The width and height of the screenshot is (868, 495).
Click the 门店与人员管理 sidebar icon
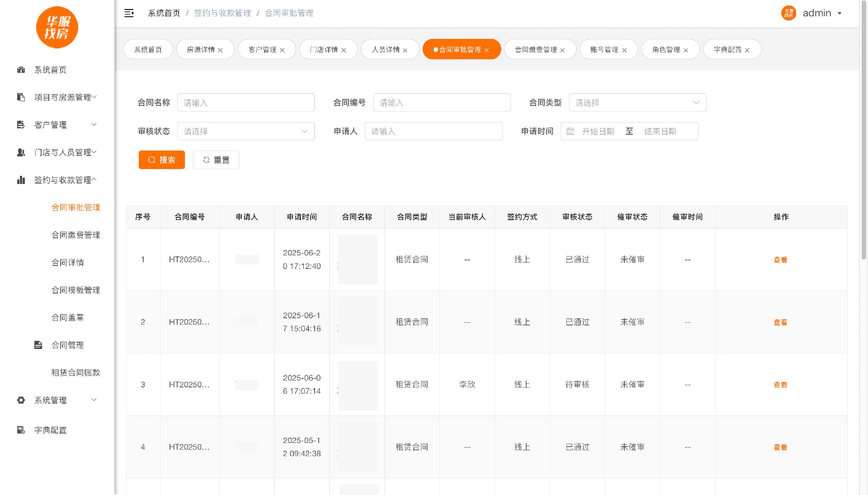point(21,152)
